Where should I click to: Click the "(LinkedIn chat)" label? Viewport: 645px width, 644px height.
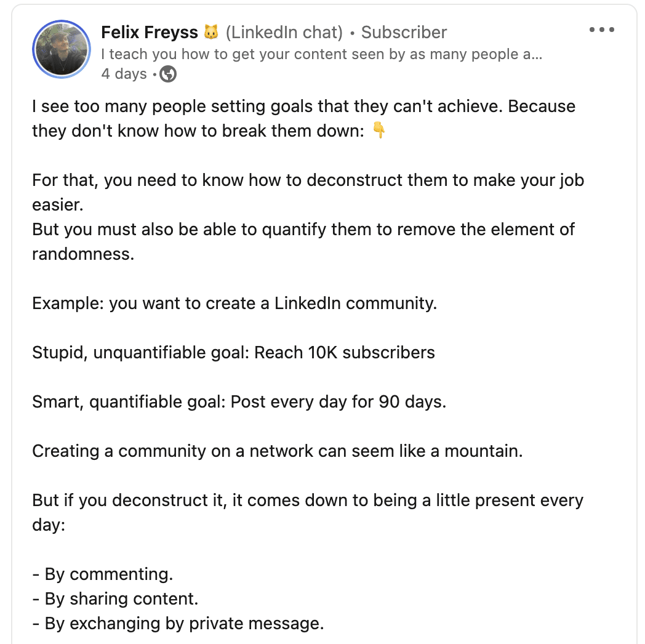[x=284, y=32]
